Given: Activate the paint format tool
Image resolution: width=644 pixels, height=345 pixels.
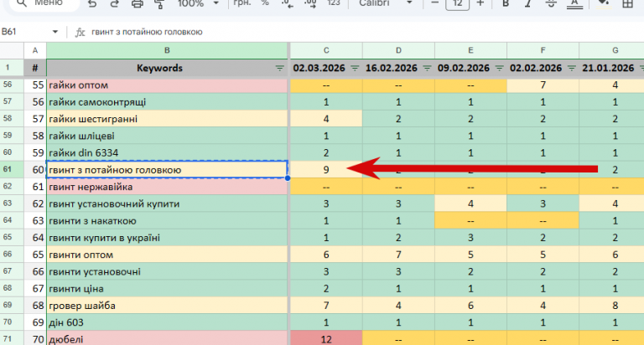Looking at the screenshot, I should click(159, 3).
